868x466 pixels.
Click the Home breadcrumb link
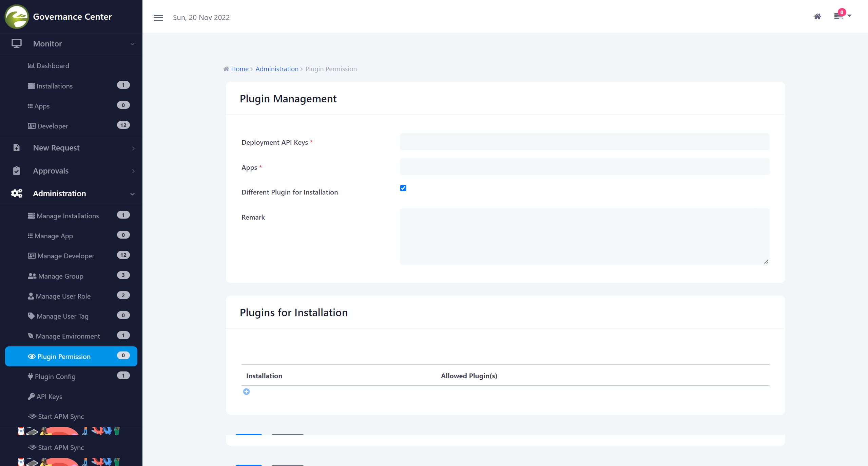click(x=239, y=69)
